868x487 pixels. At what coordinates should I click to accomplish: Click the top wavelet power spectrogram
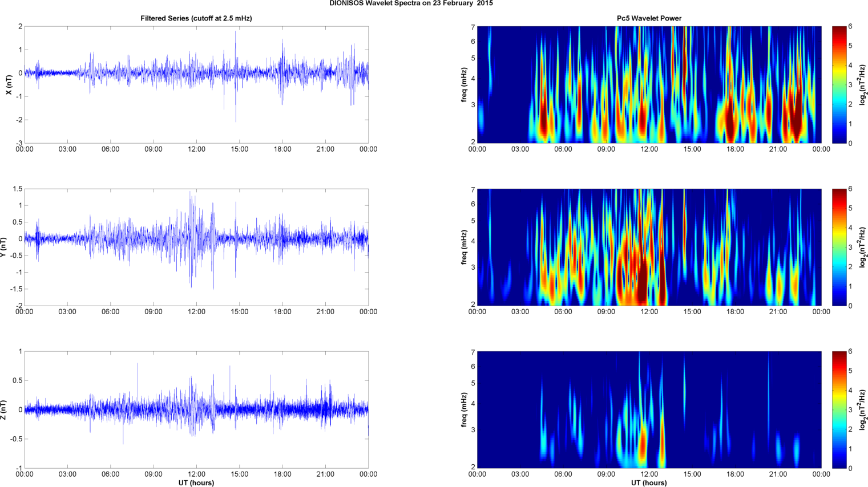click(x=649, y=84)
